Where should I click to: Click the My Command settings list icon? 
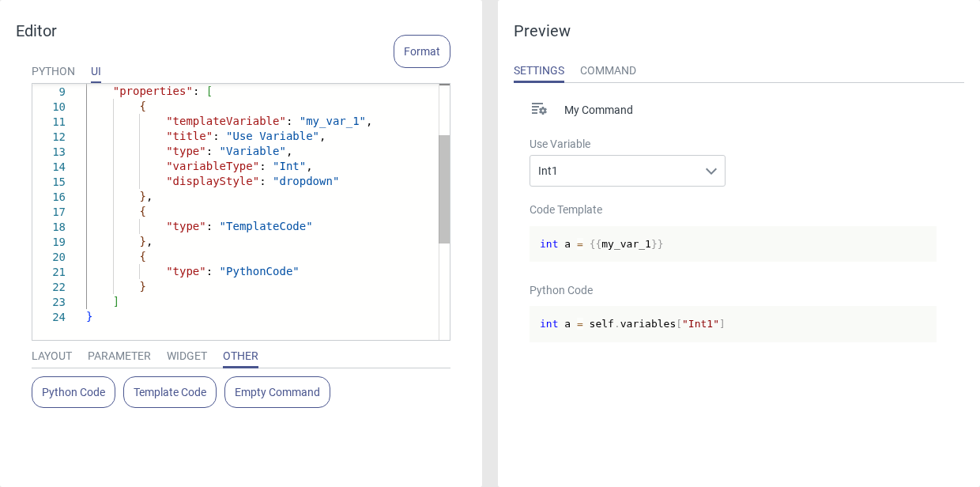coord(539,109)
